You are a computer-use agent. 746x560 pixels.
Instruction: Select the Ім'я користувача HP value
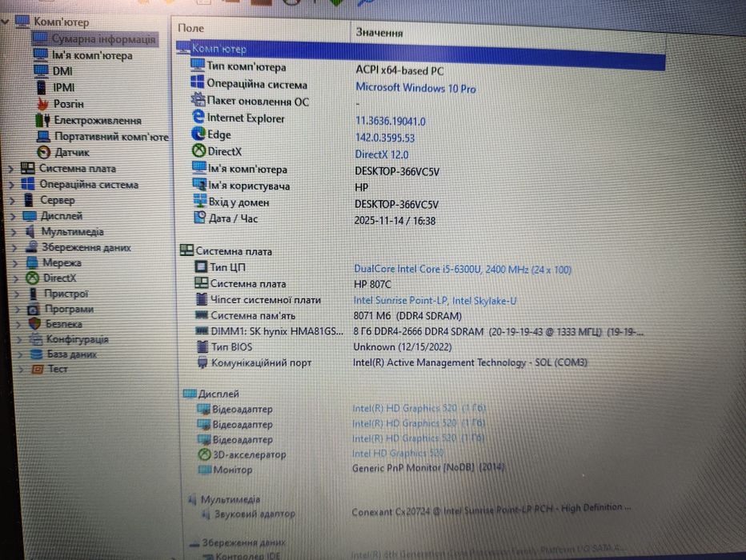click(362, 188)
